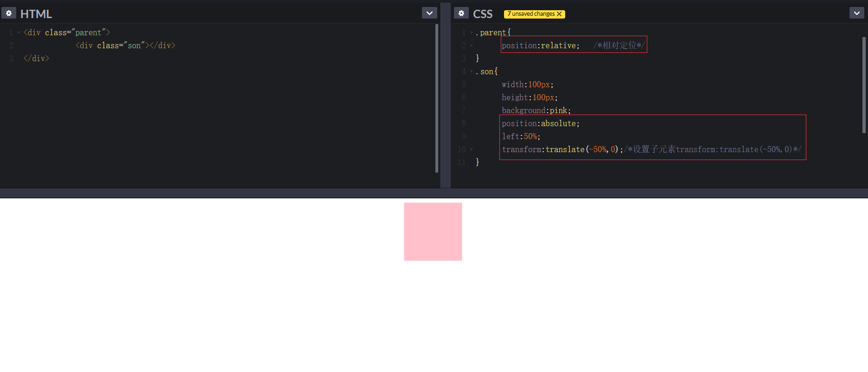Click the HTML panel title
The height and width of the screenshot is (372, 868).
[x=36, y=14]
